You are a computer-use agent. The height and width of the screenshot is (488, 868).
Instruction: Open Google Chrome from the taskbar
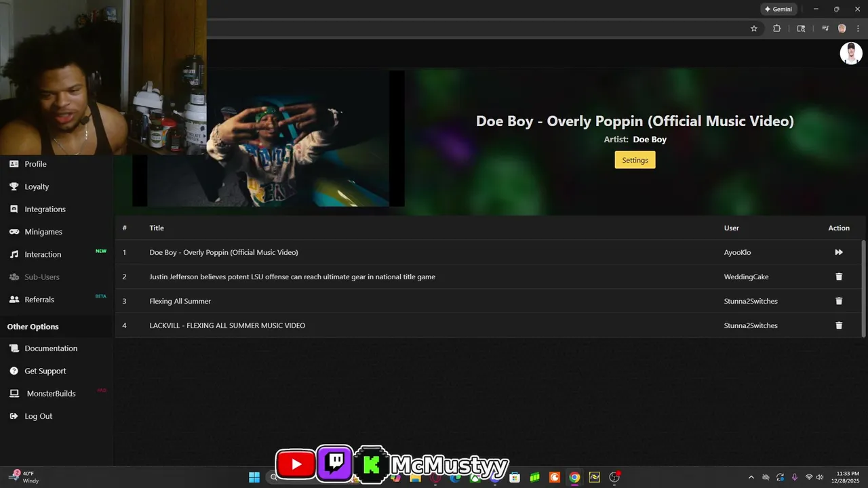tap(574, 477)
